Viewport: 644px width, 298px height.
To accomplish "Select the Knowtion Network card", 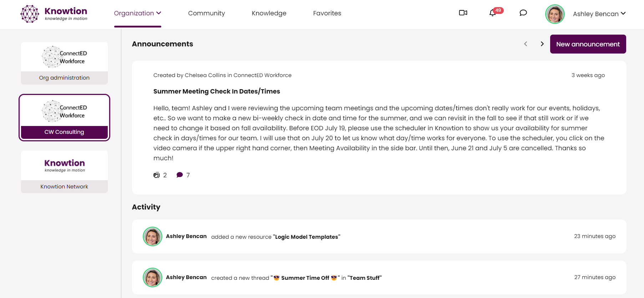I will 64,172.
